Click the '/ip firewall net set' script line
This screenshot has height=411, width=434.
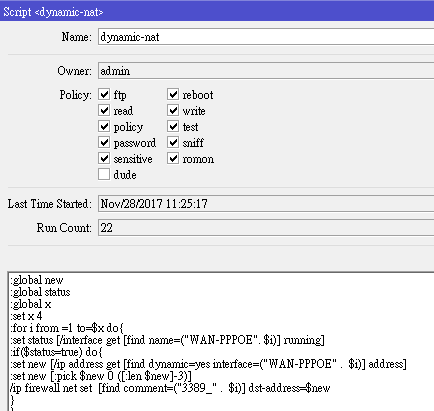[170, 388]
